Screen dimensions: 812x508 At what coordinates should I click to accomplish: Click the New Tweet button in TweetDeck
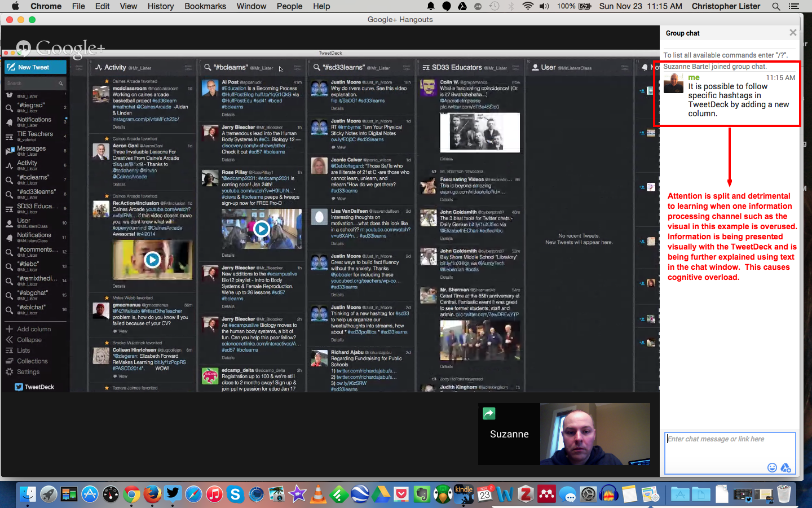[36, 67]
